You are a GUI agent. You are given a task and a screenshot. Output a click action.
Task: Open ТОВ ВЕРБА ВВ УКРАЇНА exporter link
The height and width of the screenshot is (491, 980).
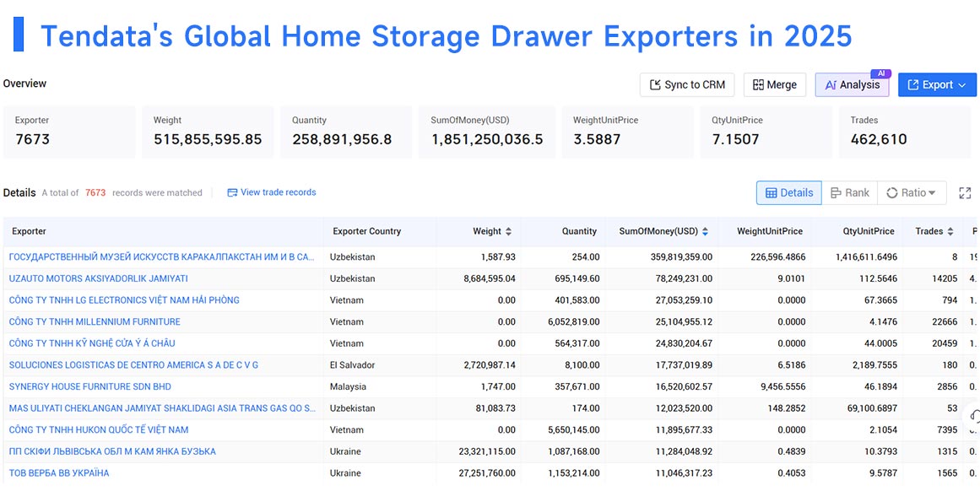59,473
